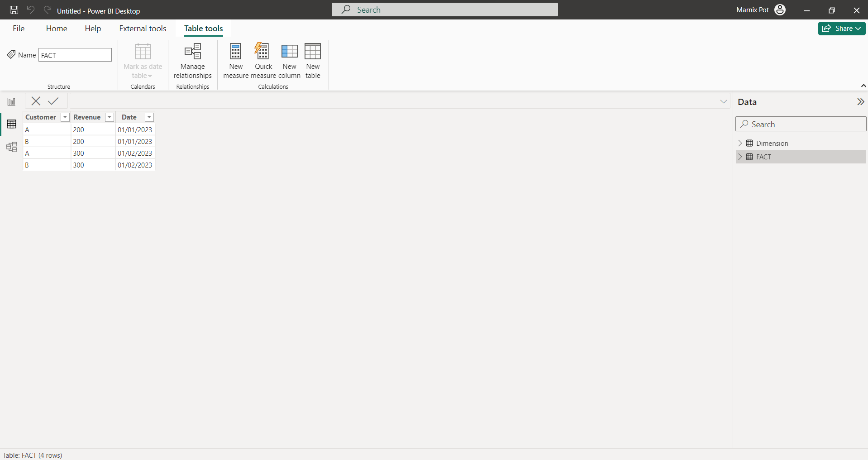Open Quick measure from the ribbon

click(263, 52)
